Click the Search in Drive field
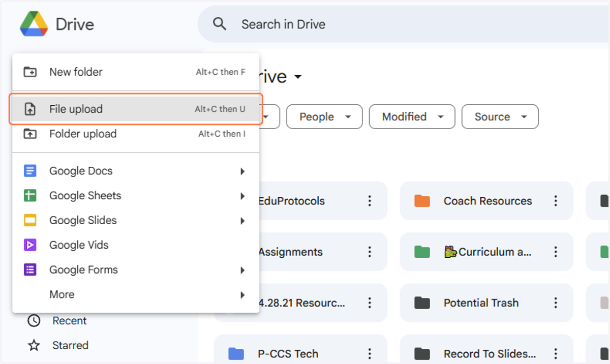The width and height of the screenshot is (610, 364). (404, 24)
